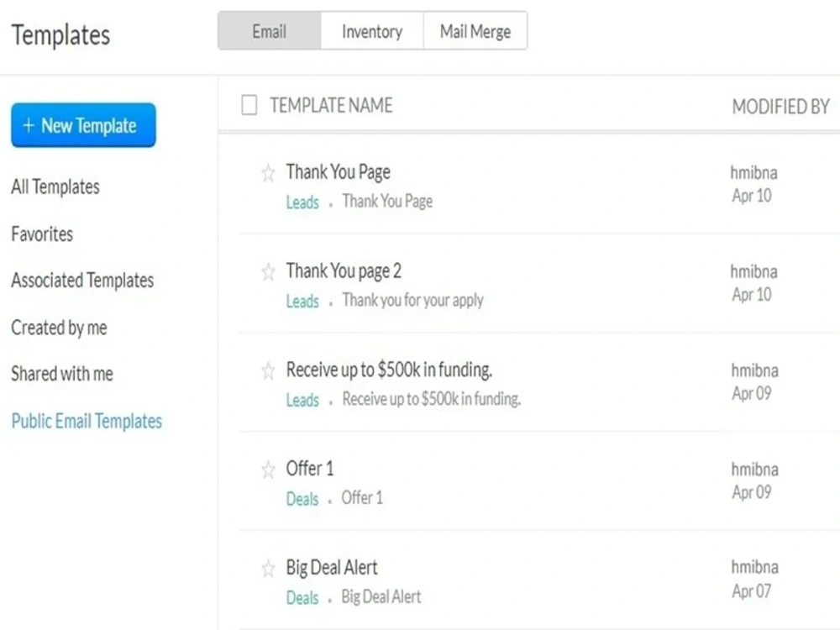Screen dimensions: 840x630
Task: Open the Thank You Page template name
Action: 338,172
